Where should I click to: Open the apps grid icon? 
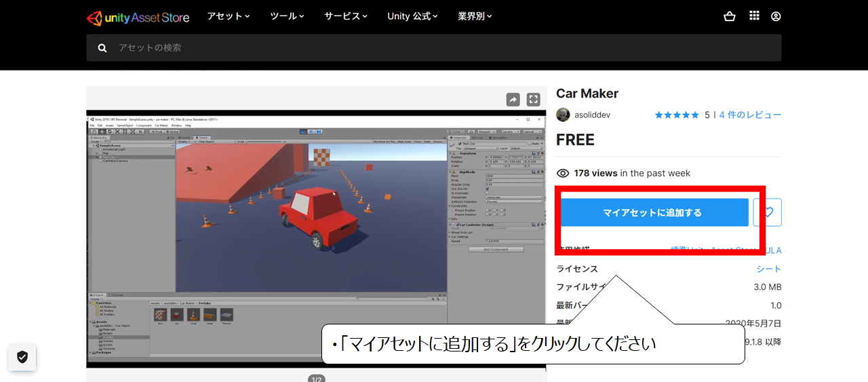[754, 16]
